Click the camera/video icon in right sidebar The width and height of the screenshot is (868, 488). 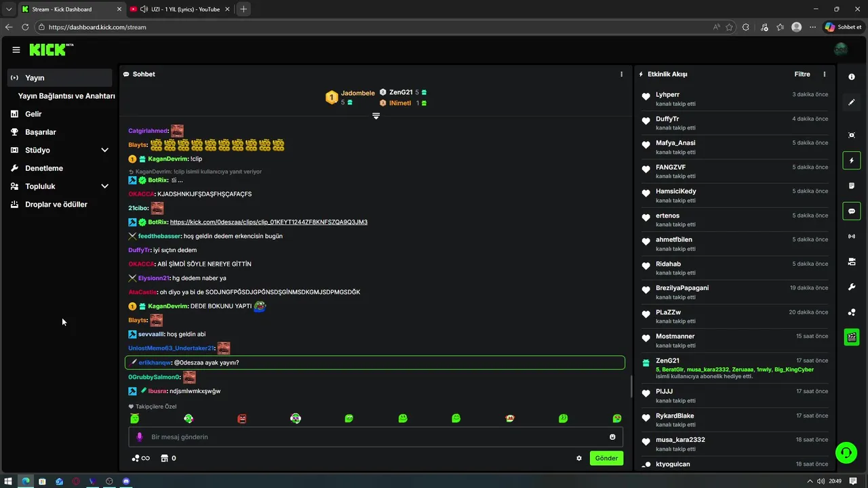[x=852, y=262]
